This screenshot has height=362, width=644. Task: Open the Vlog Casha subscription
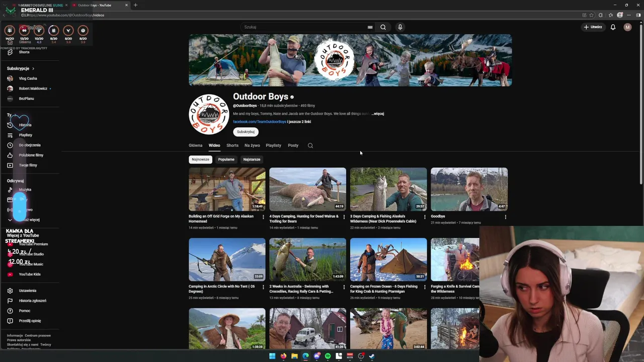click(23, 78)
